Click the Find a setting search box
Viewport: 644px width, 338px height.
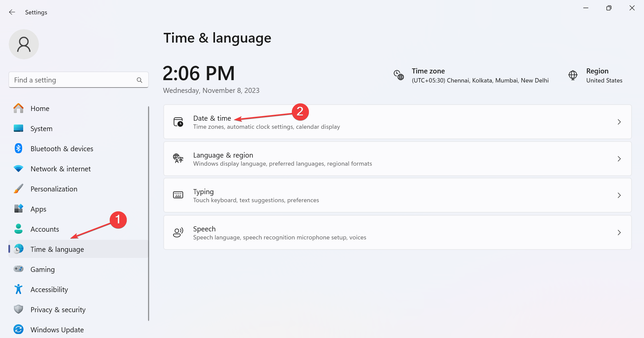tap(78, 80)
